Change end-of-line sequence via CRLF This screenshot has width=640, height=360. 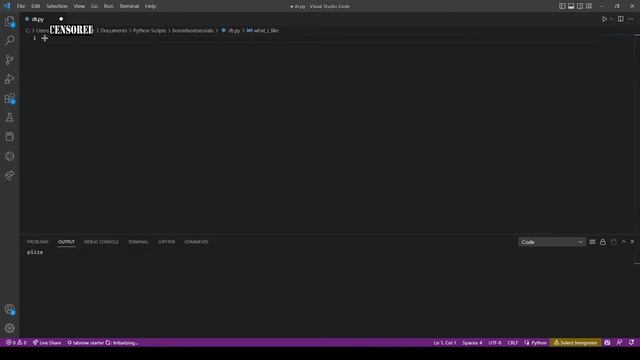click(x=512, y=342)
